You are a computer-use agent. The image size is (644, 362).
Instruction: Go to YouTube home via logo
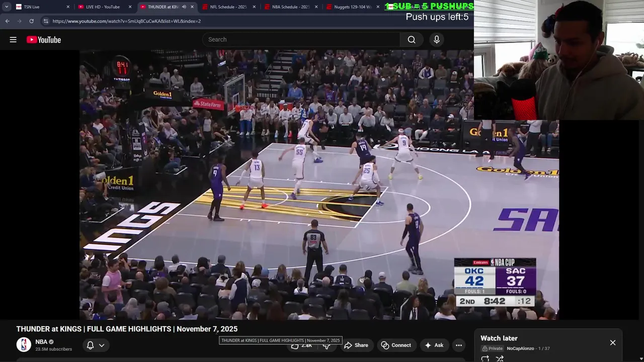click(x=44, y=40)
